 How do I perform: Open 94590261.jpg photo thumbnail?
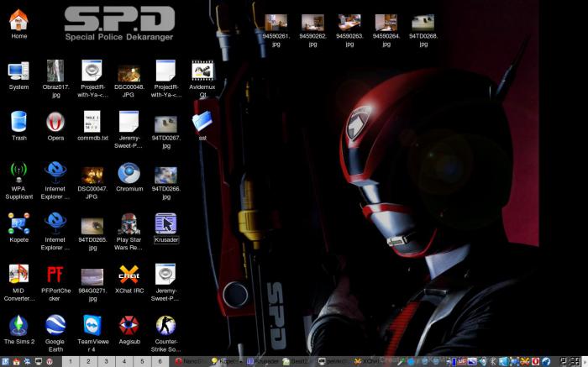pos(276,30)
